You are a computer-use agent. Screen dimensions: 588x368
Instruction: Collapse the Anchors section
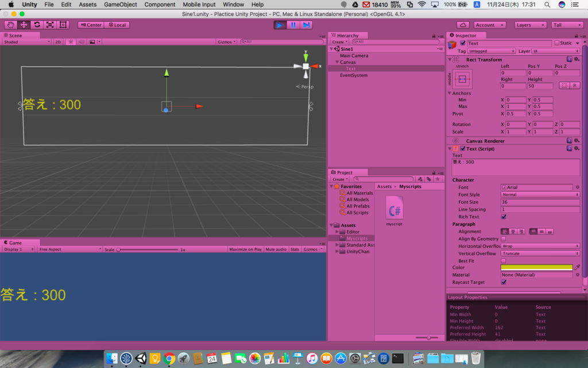(450, 93)
